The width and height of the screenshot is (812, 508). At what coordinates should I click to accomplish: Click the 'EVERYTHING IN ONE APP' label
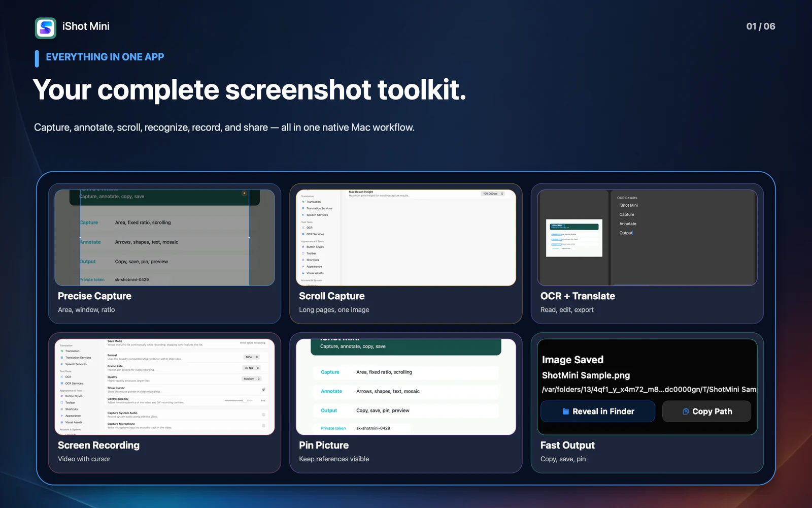(x=105, y=57)
